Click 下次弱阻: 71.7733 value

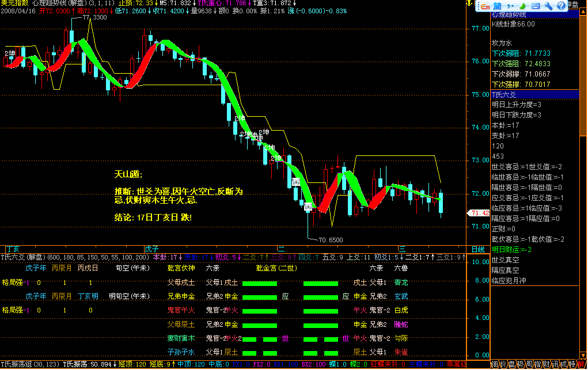coord(521,54)
